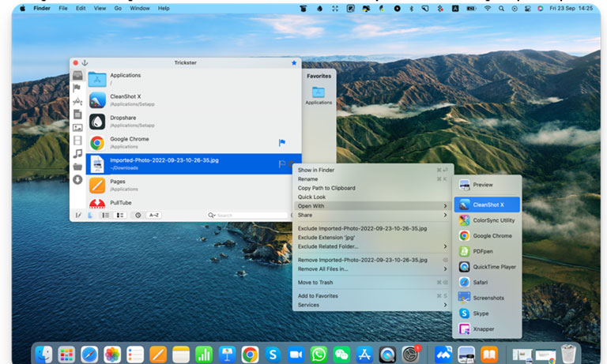Select the Movies filmstrip filter sidebar icon
This screenshot has width=607, height=364.
[77, 141]
